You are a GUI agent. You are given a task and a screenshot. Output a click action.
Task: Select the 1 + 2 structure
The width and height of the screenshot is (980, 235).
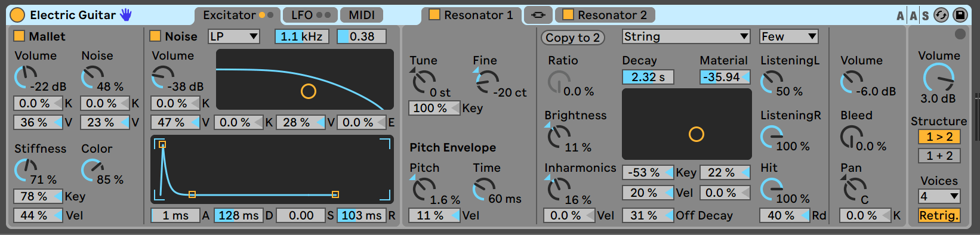tap(939, 156)
